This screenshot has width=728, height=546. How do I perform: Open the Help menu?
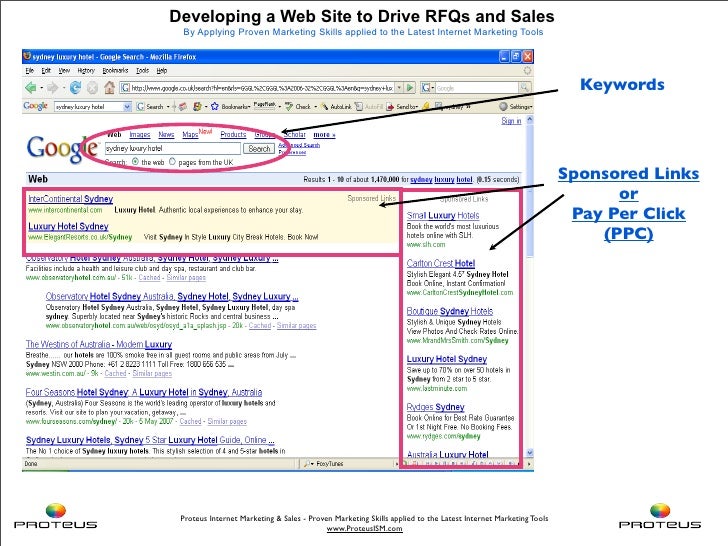(x=162, y=71)
